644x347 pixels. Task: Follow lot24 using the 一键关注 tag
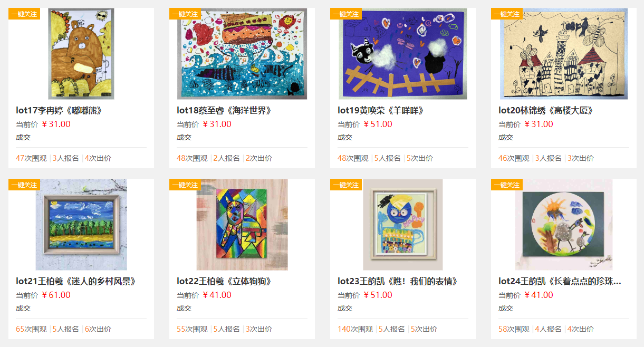click(x=507, y=185)
